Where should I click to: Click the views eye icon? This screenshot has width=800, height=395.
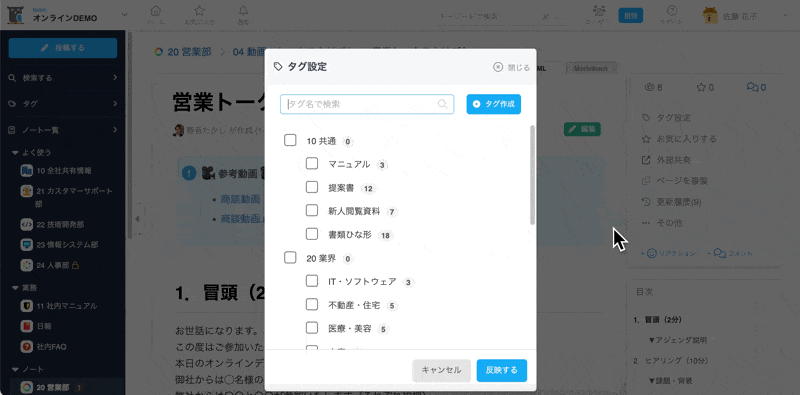649,87
